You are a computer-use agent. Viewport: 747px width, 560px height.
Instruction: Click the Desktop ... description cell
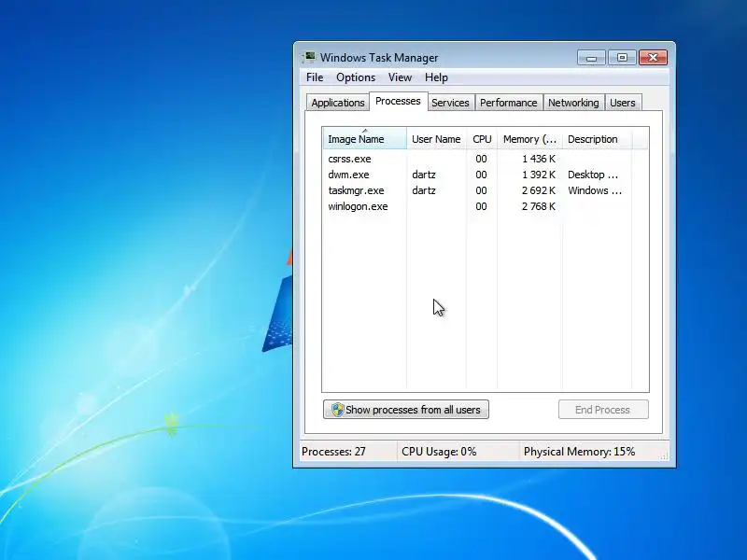click(x=593, y=175)
